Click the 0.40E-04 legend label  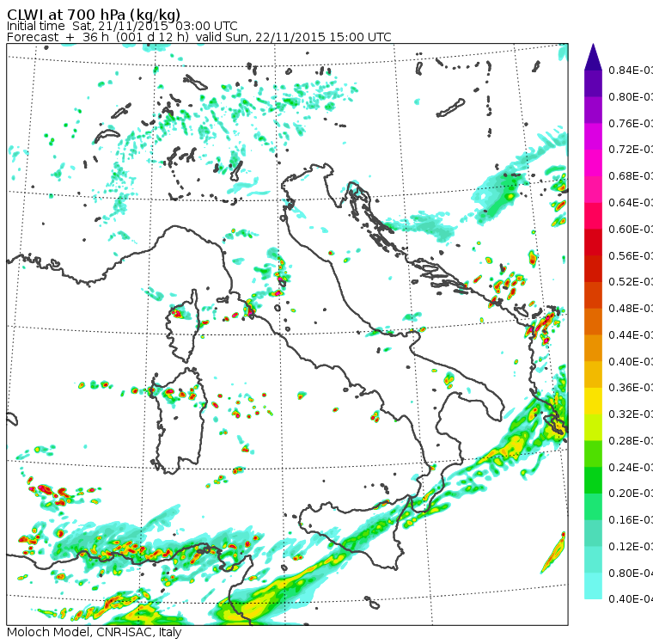coord(630,599)
